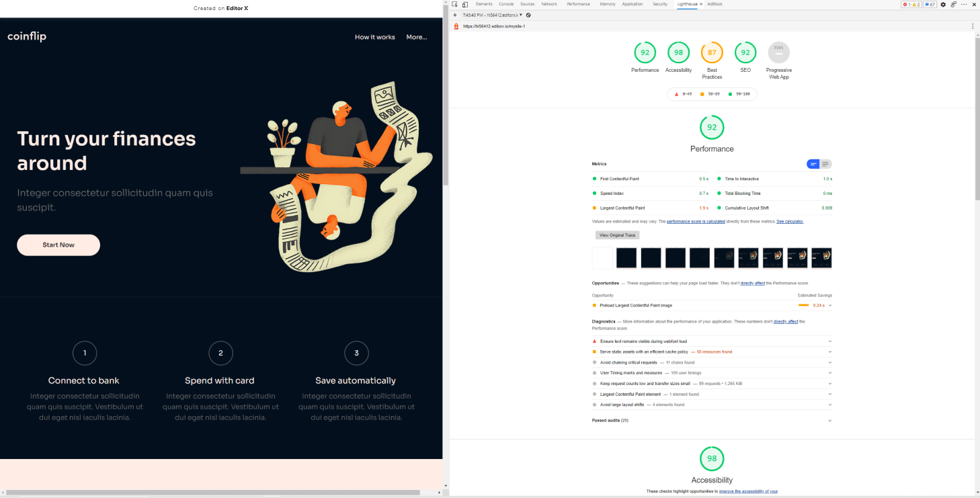Toggle the device toolbar icon

tap(466, 4)
